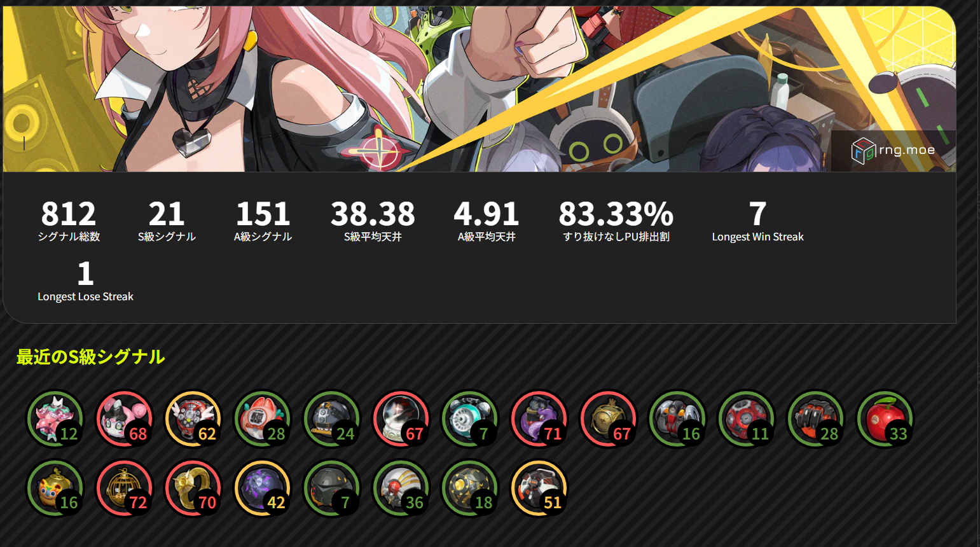Viewport: 980px width, 547px height.
Task: Select the golden hook signal icon showing 70
Action: 193,488
